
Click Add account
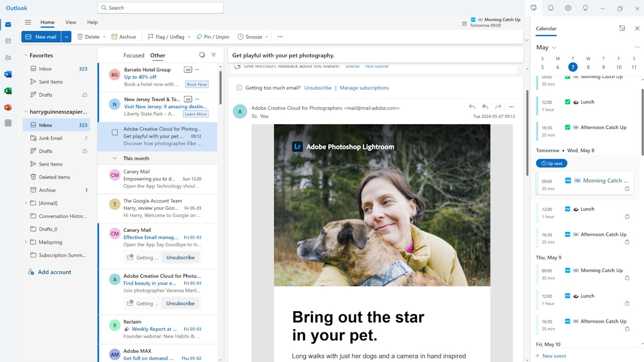pyautogui.click(x=49, y=272)
